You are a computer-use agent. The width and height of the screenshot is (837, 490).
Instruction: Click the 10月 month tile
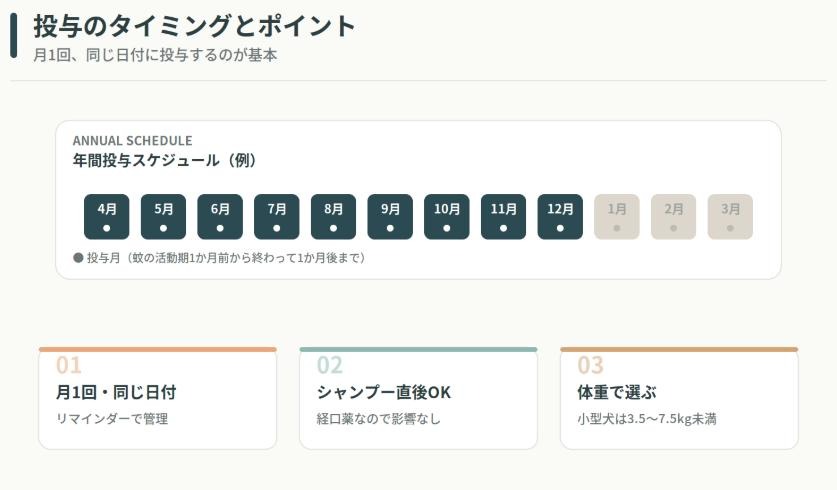pos(447,217)
